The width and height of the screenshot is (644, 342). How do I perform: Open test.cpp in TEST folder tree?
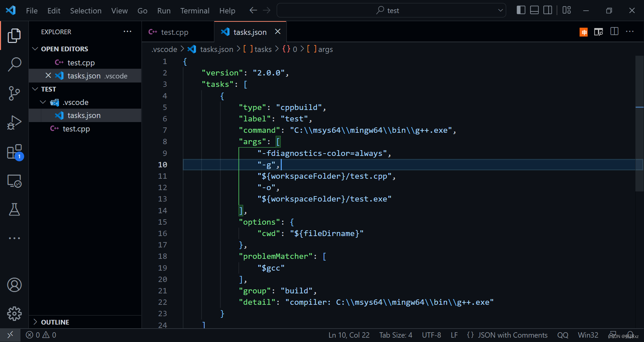pyautogui.click(x=85, y=129)
